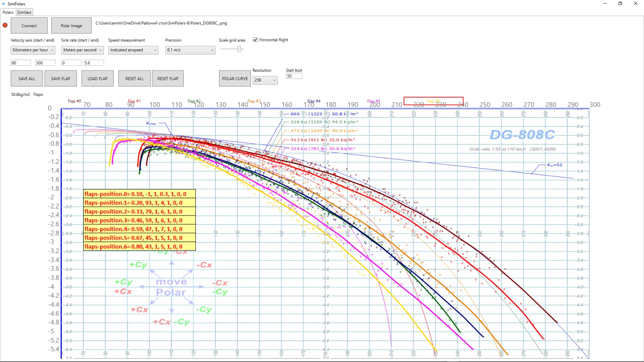Switch to the Polars tab
644x362 pixels.
(8, 12)
